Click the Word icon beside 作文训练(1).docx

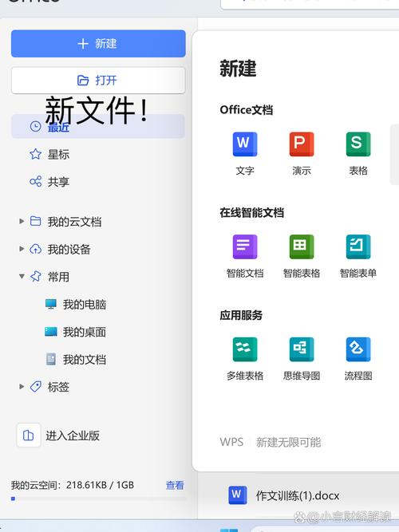click(237, 495)
